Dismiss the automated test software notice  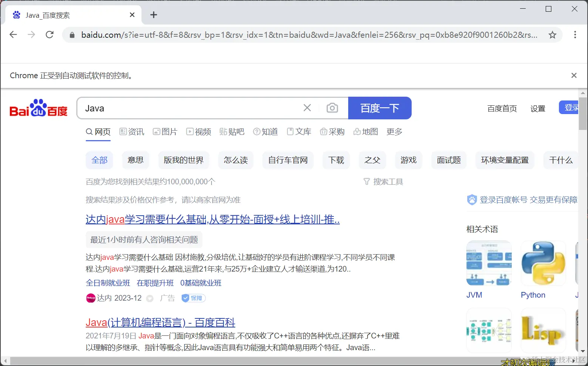(x=574, y=76)
